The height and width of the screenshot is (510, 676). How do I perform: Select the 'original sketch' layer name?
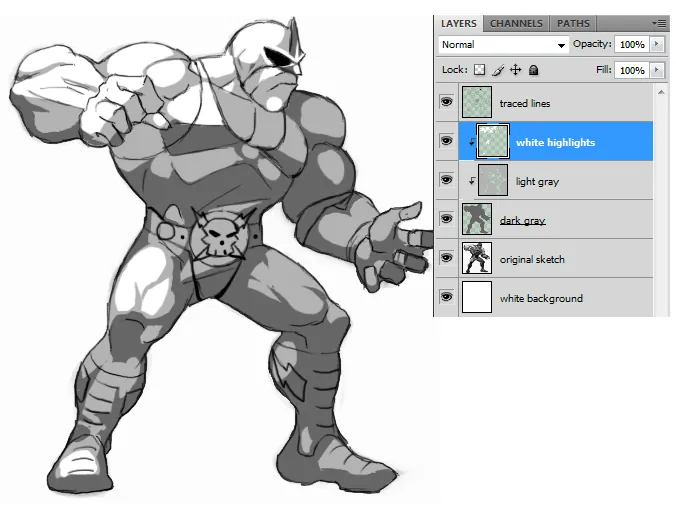(x=532, y=260)
